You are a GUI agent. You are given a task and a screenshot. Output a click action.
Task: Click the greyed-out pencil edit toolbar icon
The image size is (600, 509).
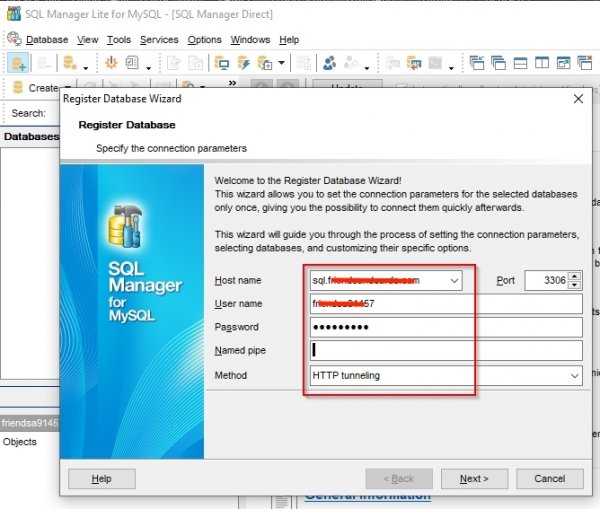pyautogui.click(x=173, y=63)
